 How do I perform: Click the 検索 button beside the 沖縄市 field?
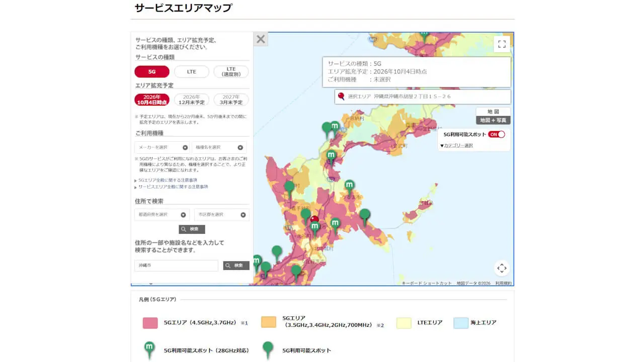236,265
